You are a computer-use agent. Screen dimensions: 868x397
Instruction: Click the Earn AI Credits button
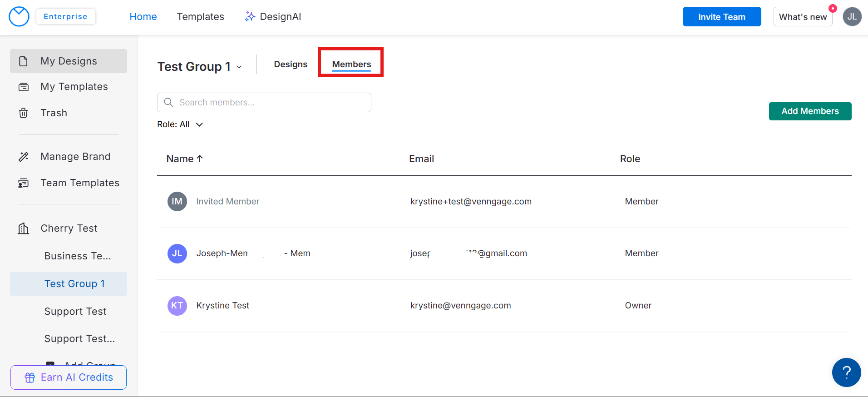(x=69, y=377)
